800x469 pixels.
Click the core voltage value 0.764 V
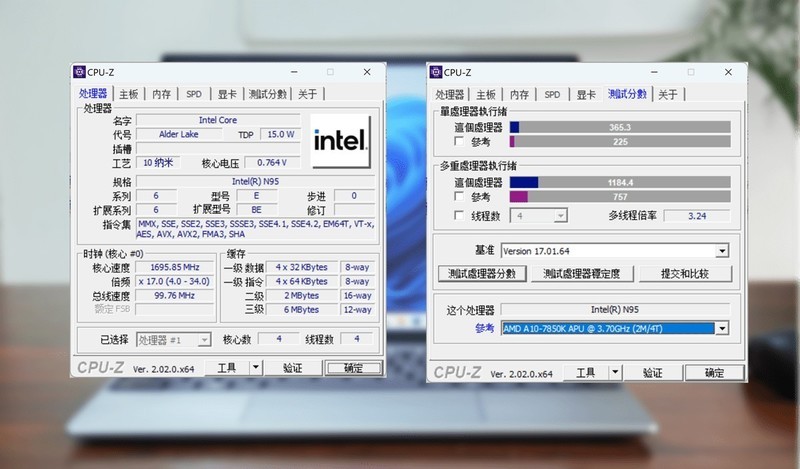coord(272,162)
